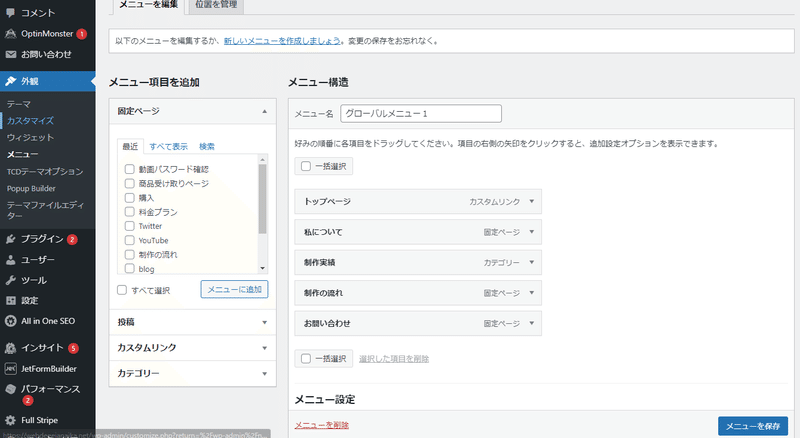800x438 pixels.
Task: Click the OptinMonster notification badge
Action: (x=82, y=34)
